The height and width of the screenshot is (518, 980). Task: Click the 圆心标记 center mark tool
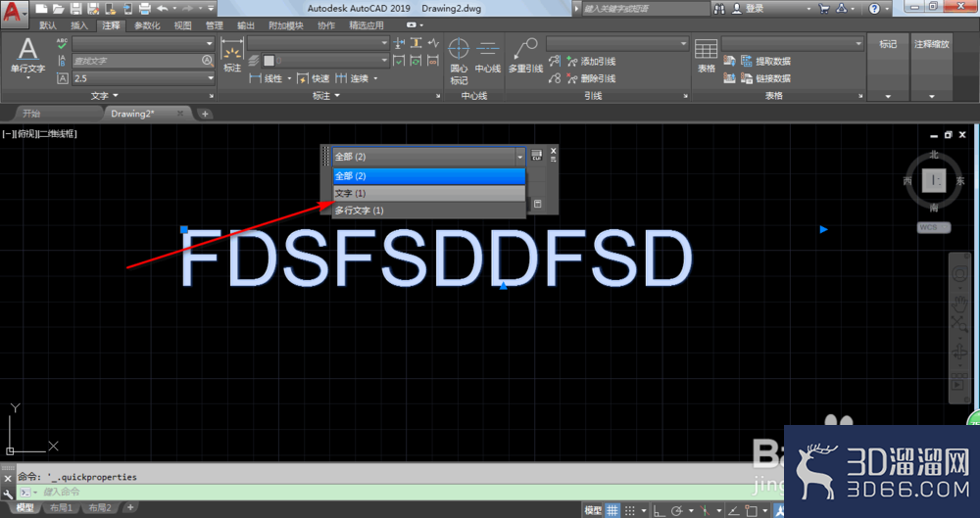pos(459,62)
